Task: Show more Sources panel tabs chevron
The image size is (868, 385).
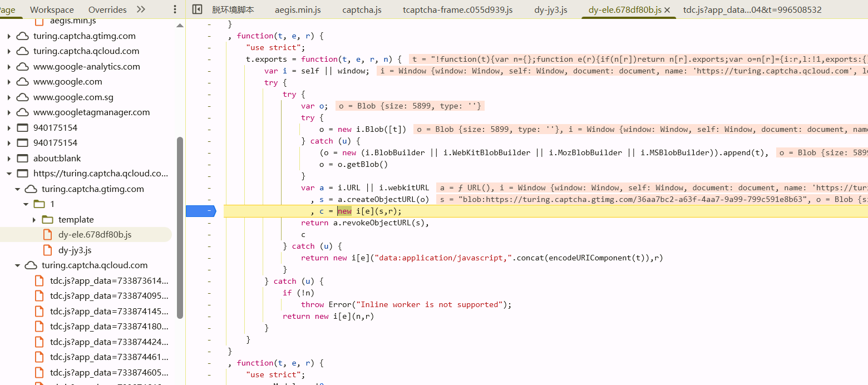Action: (141, 9)
